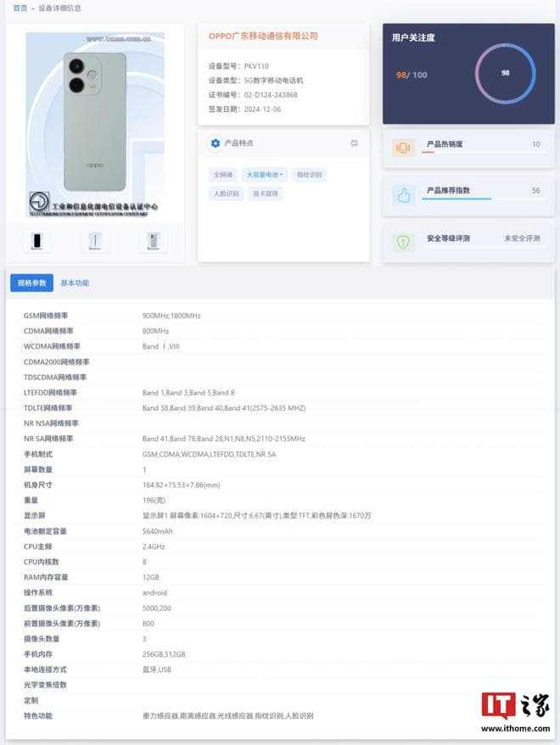View the back-view phone thumbnail
560x745 pixels.
click(153, 241)
